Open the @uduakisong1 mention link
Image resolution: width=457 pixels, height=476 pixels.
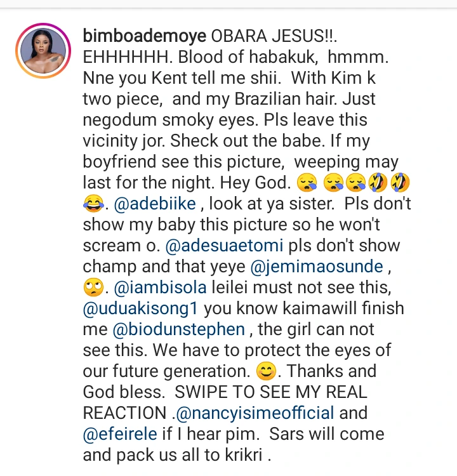140,308
